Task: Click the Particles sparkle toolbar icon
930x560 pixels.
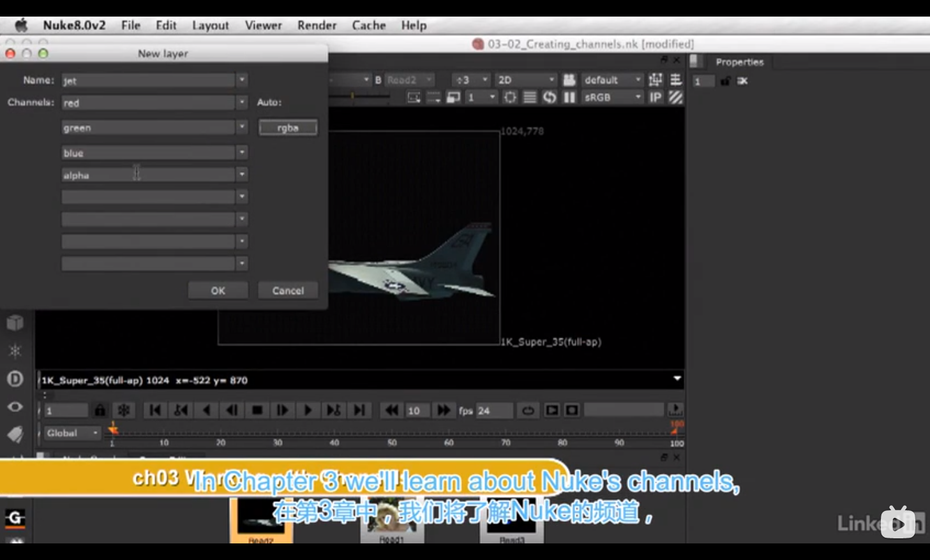Action: (15, 351)
